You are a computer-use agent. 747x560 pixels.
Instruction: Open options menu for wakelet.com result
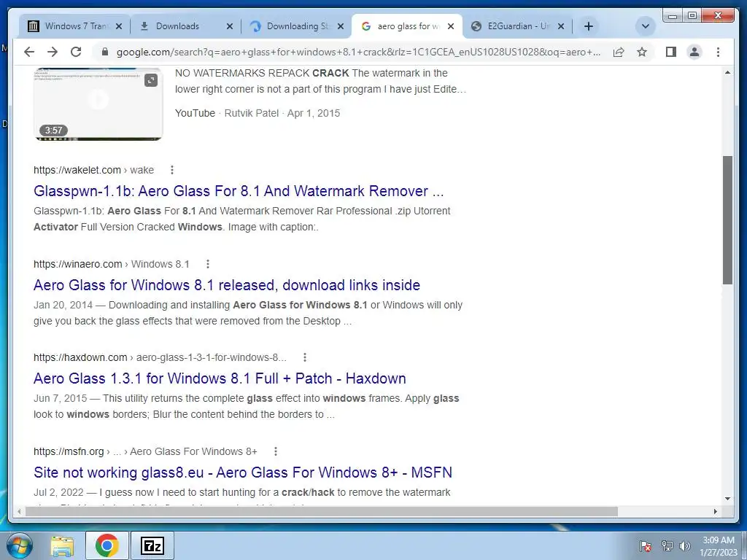click(172, 170)
